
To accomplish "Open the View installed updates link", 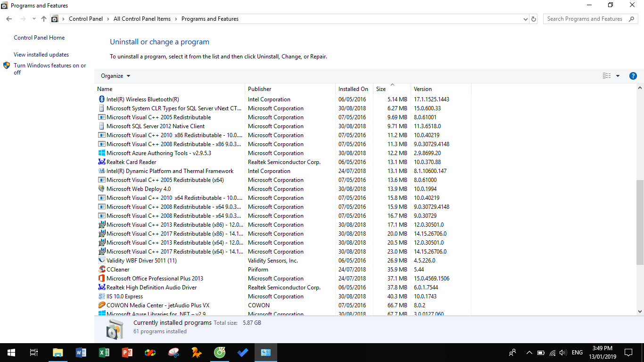I will (x=41, y=55).
